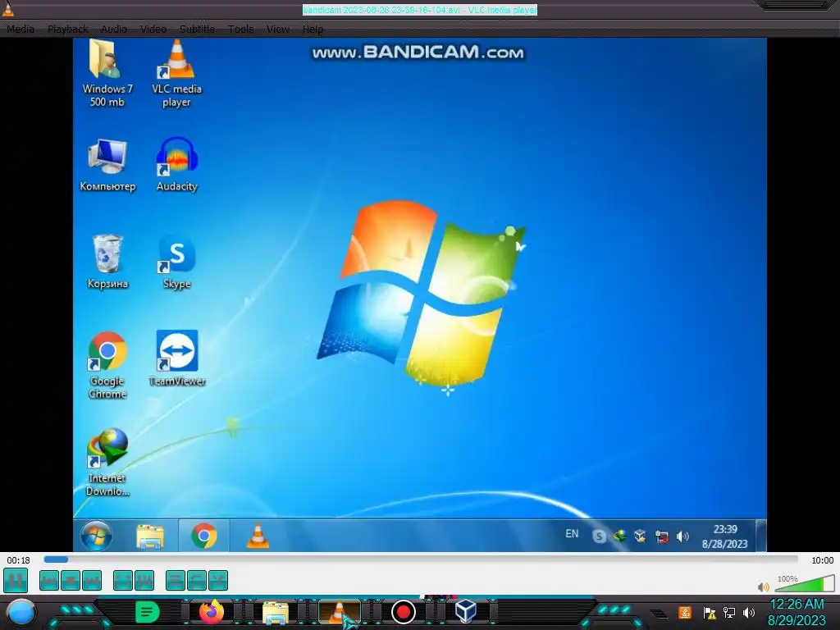The image size is (840, 630).
Task: Click the VLC cone icon in the title bar
Action: point(8,9)
